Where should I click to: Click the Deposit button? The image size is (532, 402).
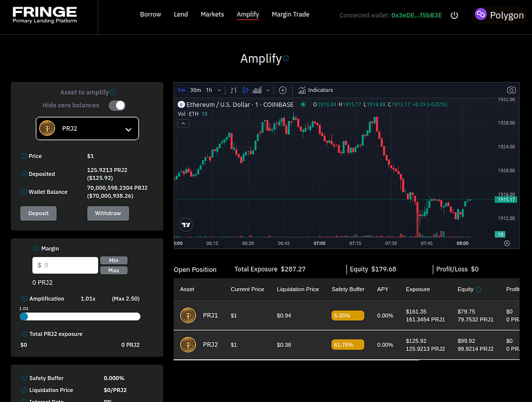click(38, 213)
